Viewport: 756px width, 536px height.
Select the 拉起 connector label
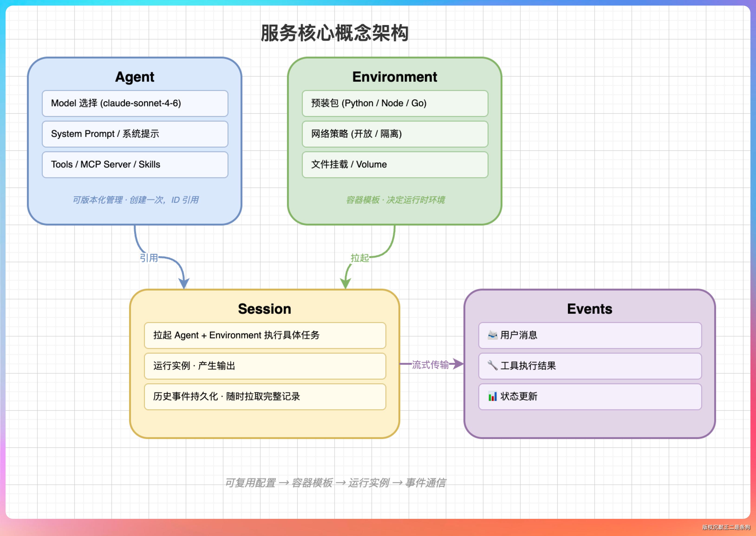pyautogui.click(x=360, y=258)
